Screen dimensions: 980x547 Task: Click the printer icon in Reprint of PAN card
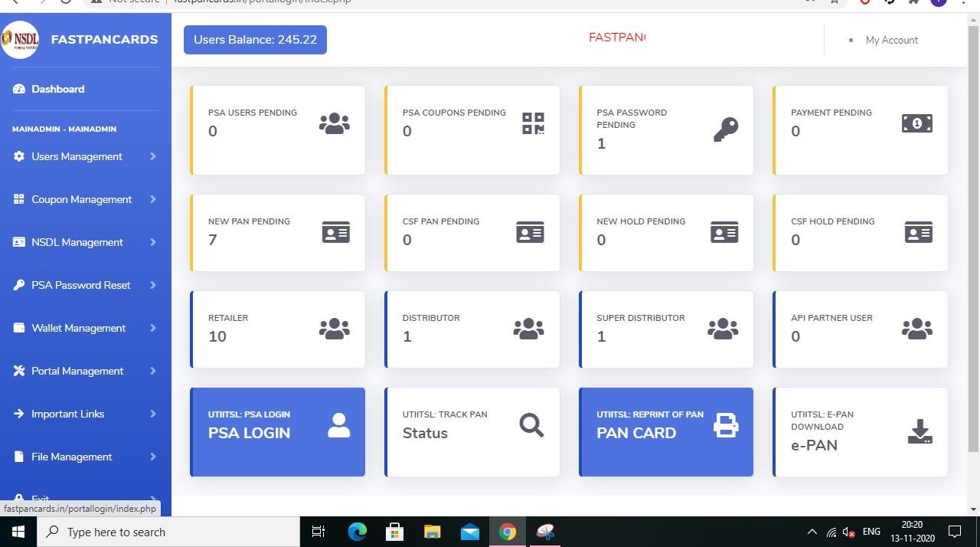tap(725, 425)
